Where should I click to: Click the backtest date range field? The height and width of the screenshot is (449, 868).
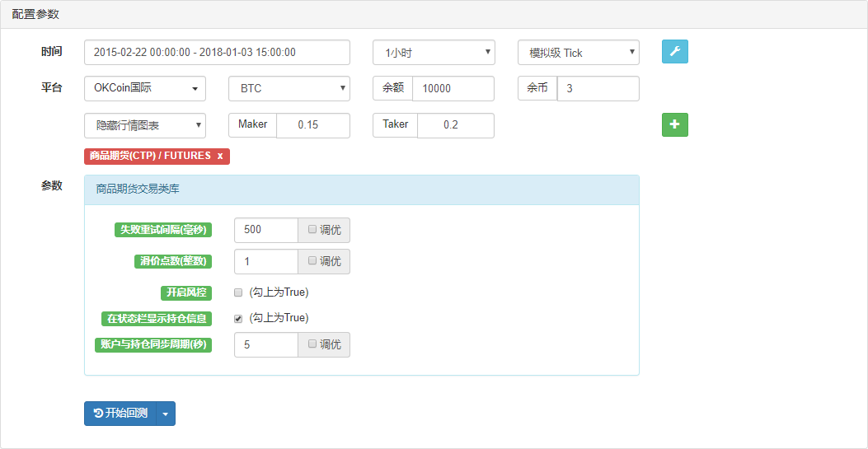(217, 53)
